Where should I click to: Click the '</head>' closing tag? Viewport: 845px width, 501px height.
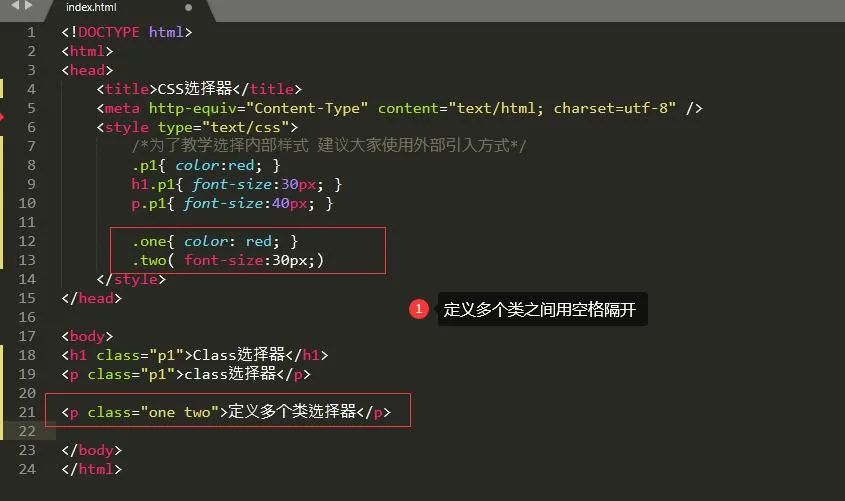tap(92, 298)
